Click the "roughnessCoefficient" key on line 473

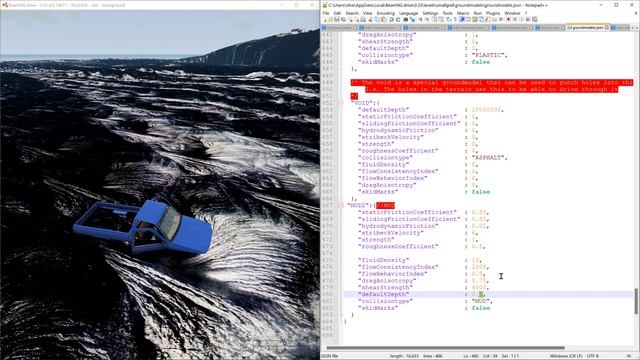click(398, 247)
